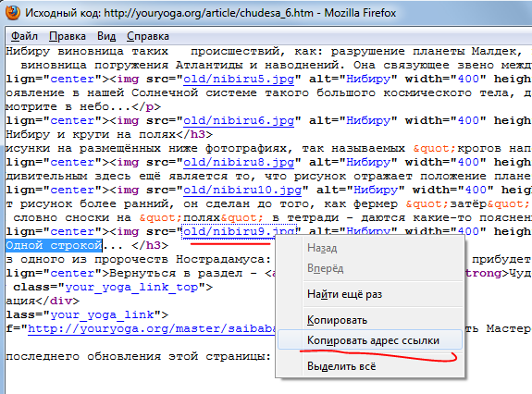Follow the old/nibiru6.jpg link
Viewport: 532px width, 394px height.
click(239, 120)
